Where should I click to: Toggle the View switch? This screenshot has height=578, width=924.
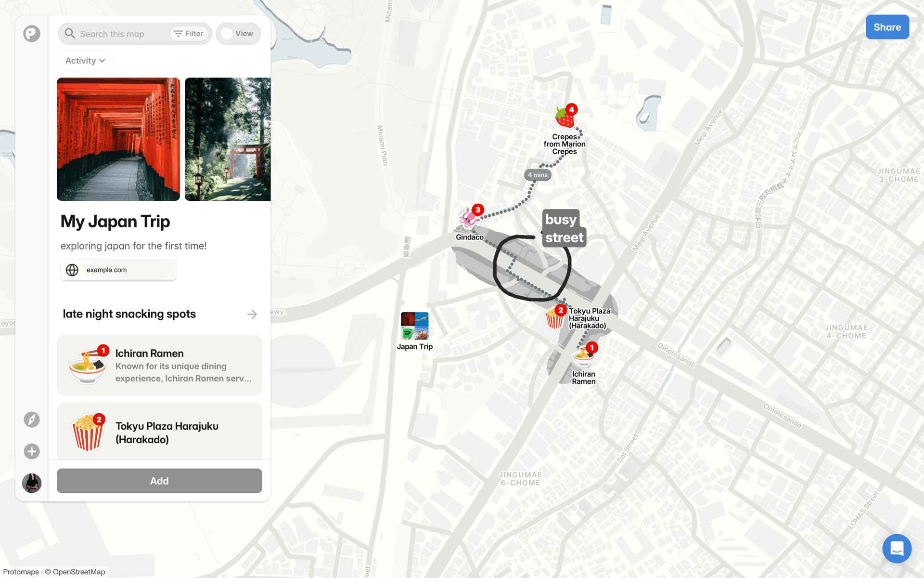pyautogui.click(x=238, y=34)
